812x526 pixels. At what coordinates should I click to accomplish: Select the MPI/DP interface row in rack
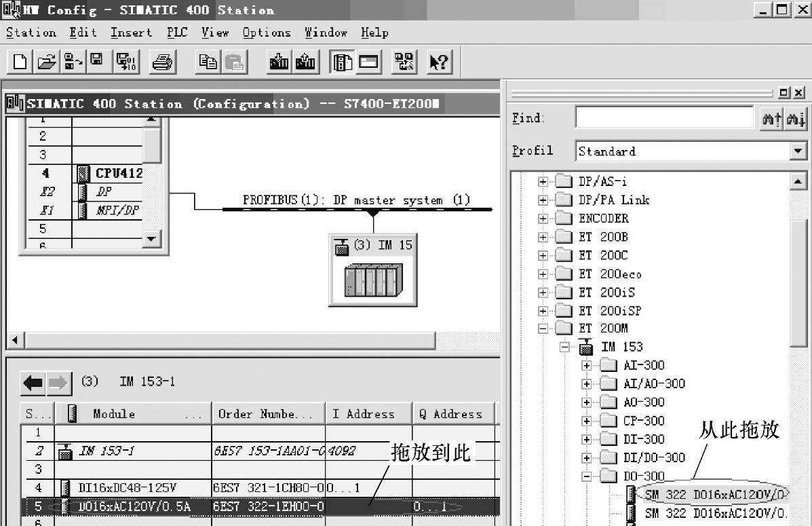tap(85, 210)
